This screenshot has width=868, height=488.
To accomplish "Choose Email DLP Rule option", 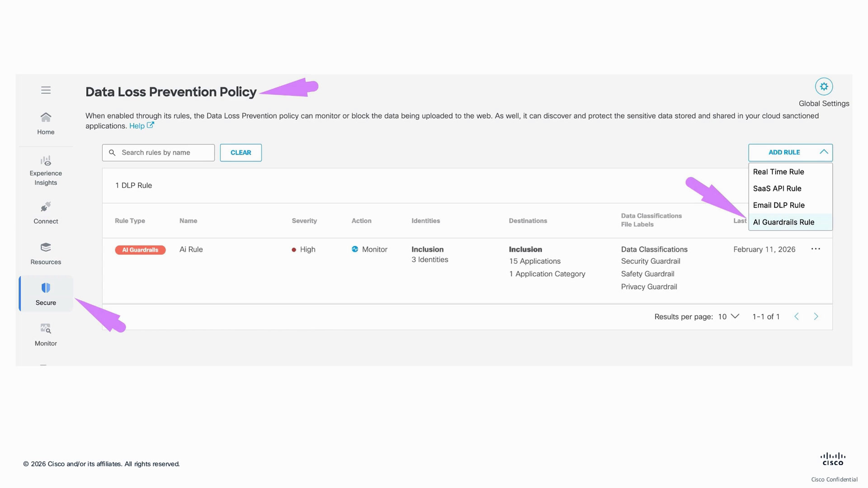I will click(790, 205).
